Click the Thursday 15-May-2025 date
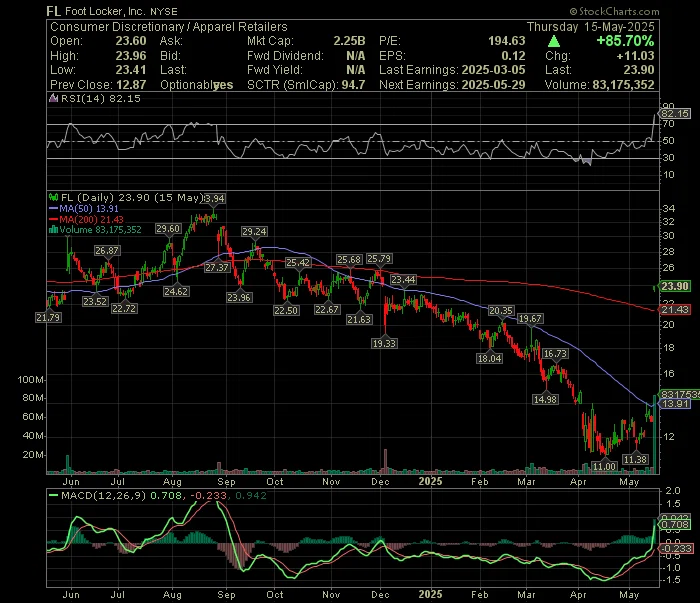700x603 pixels. click(591, 27)
